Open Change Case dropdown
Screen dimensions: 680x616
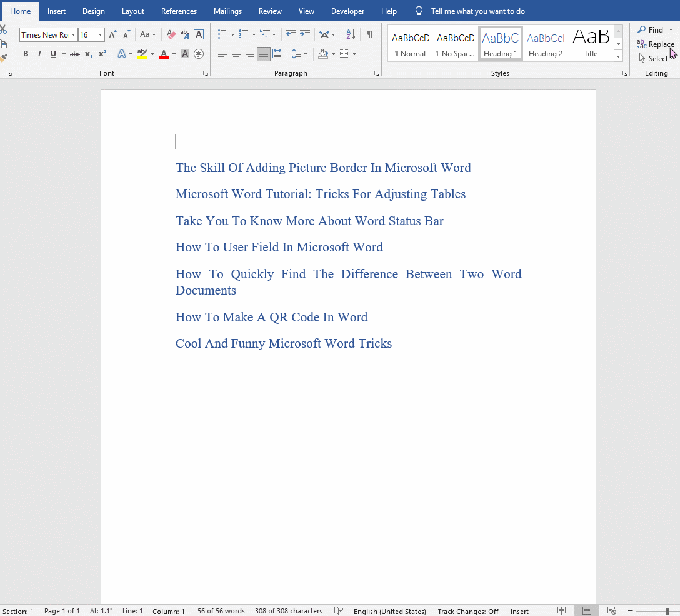pos(148,34)
